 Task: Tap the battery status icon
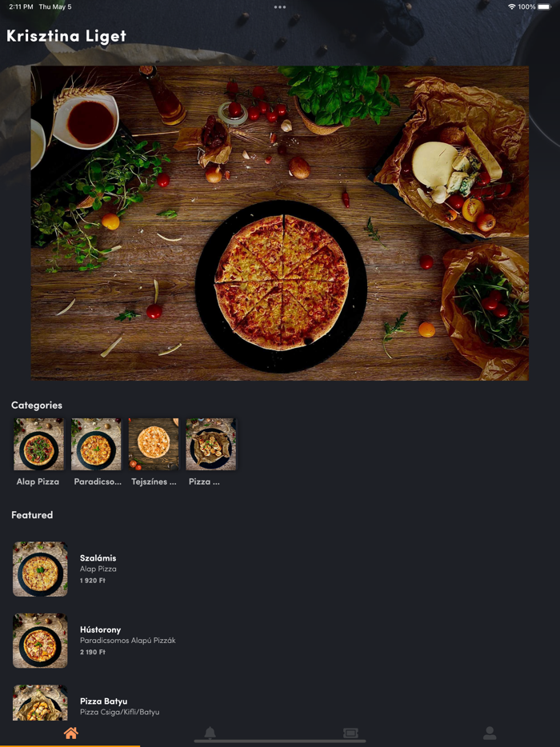[544, 6]
